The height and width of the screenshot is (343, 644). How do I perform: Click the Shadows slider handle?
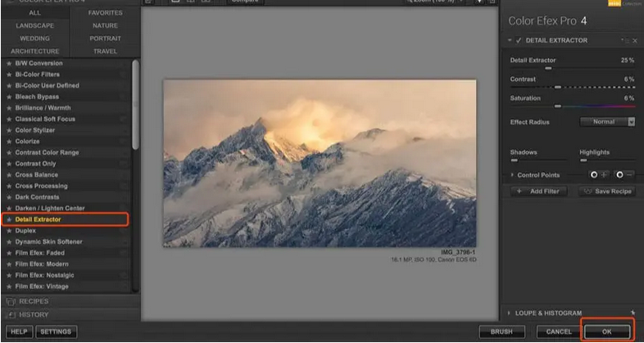click(514, 160)
